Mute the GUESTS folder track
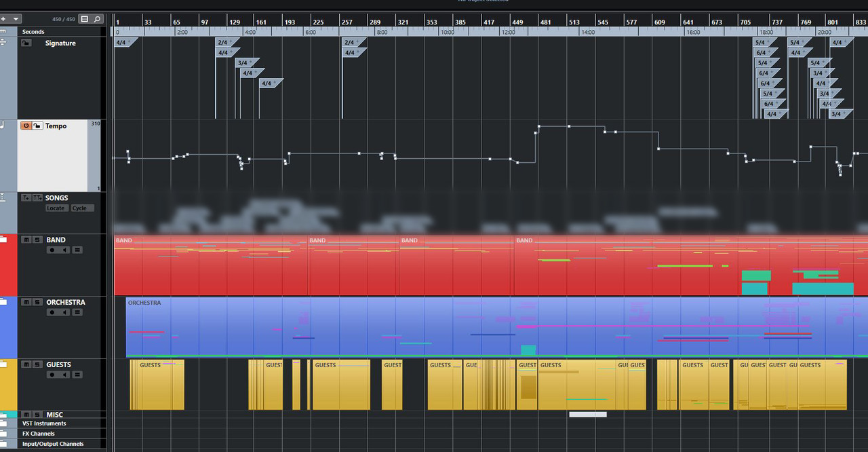The image size is (868, 452). (26, 364)
